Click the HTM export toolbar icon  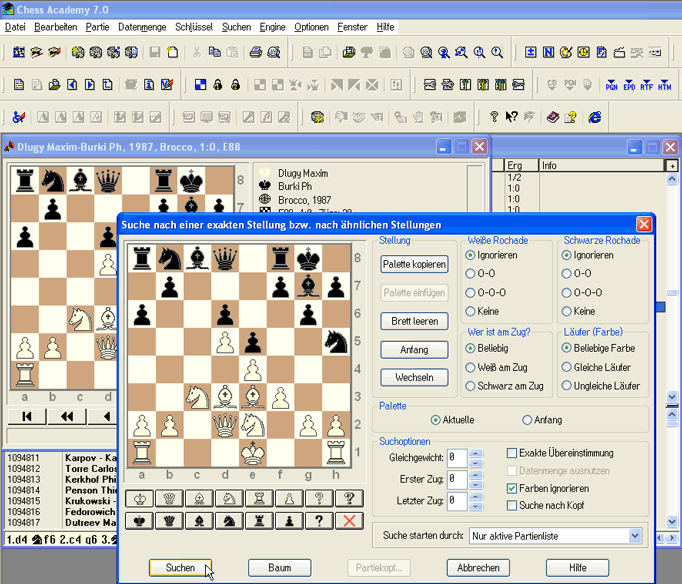[665, 86]
